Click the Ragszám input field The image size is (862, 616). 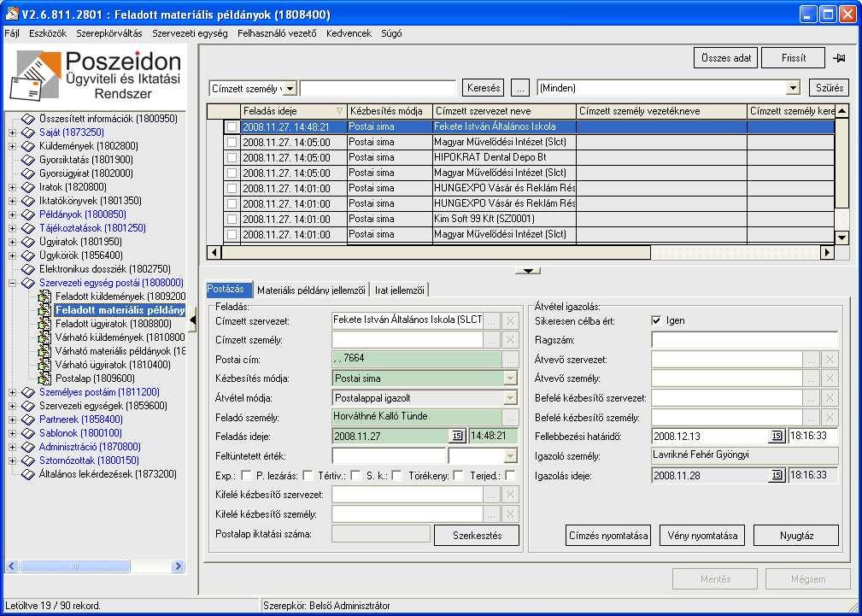click(744, 340)
